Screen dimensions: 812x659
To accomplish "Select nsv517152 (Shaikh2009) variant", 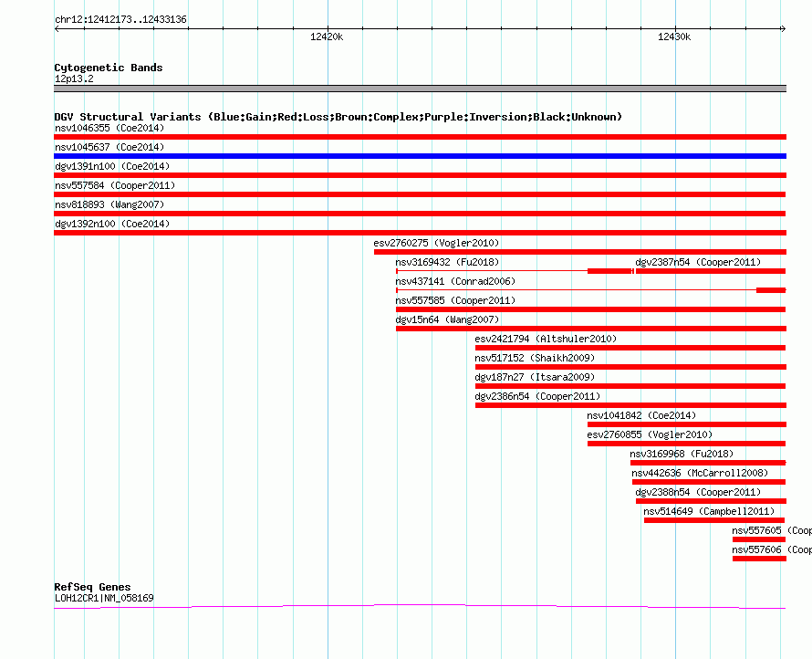I will [x=535, y=358].
